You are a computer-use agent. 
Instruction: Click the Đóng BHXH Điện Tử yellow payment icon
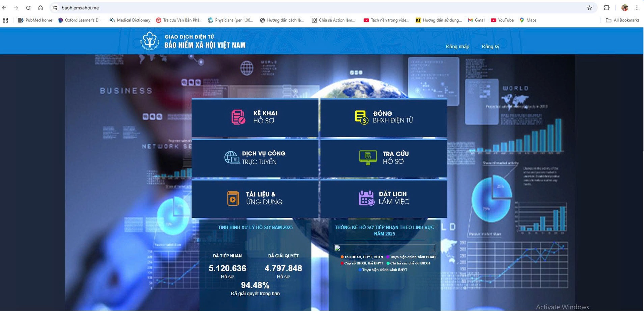(362, 117)
